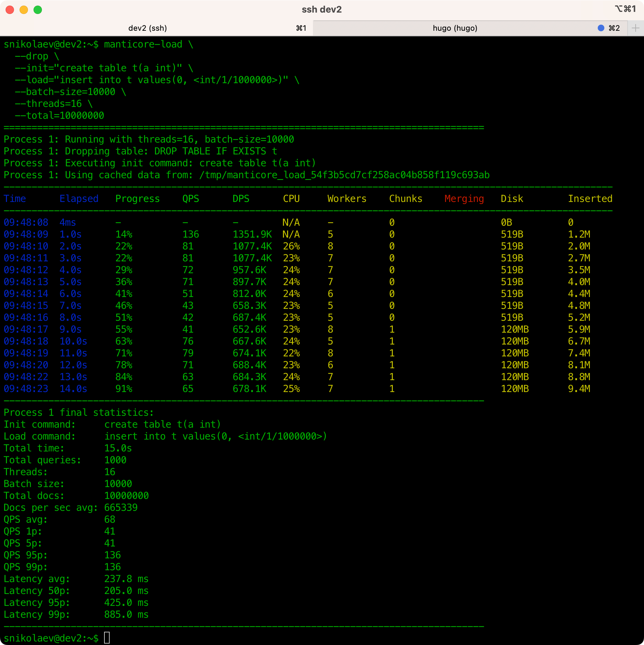
Task: Click the '9.4M' inserted value
Action: (x=579, y=389)
